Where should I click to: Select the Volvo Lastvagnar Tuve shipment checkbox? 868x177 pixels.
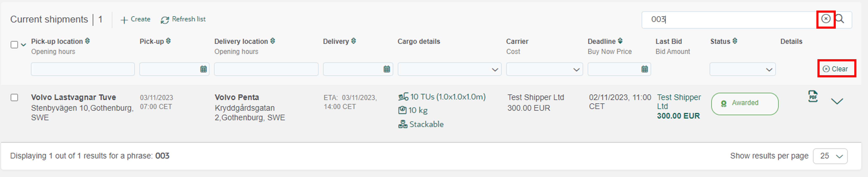[14, 97]
